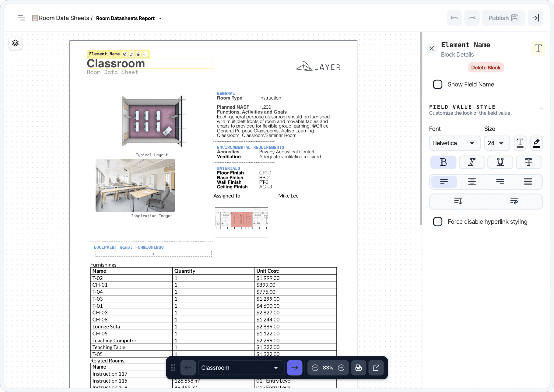Toggle bold text style
Viewport: 554px width, 392px height.
coord(443,162)
